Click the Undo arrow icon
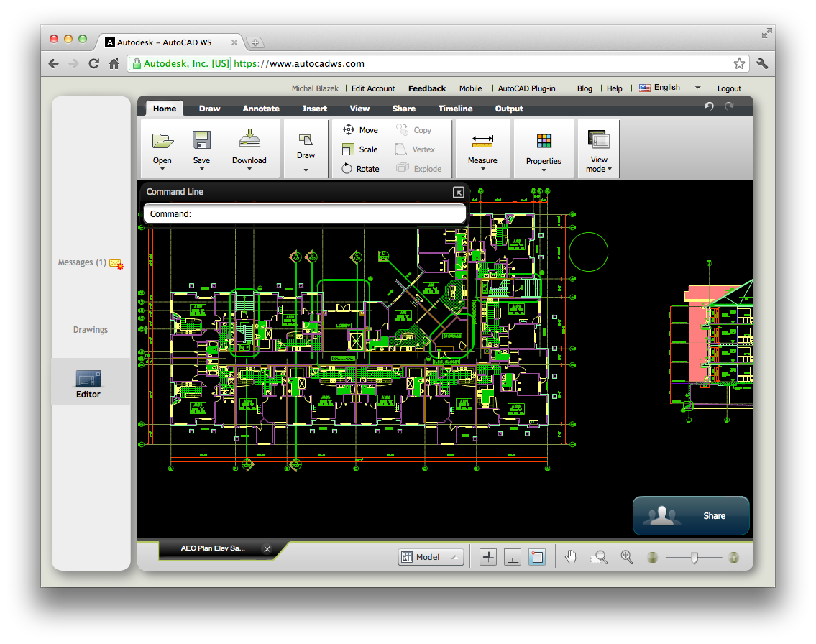 pyautogui.click(x=709, y=107)
